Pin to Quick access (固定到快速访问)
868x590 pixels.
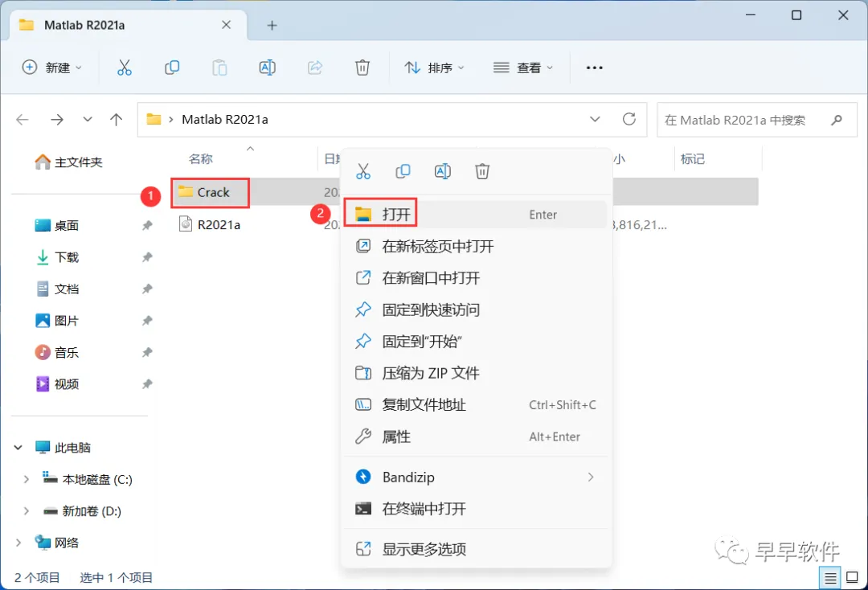click(x=476, y=309)
